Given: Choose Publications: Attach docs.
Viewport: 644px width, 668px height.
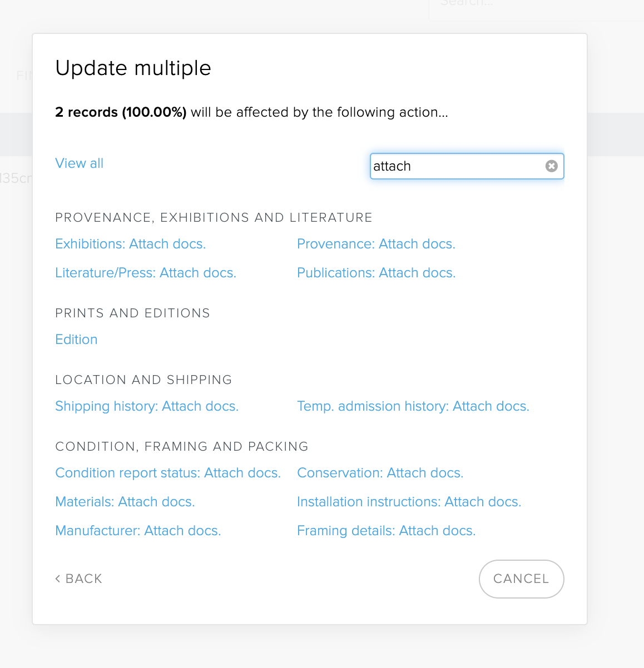Looking at the screenshot, I should click(376, 273).
